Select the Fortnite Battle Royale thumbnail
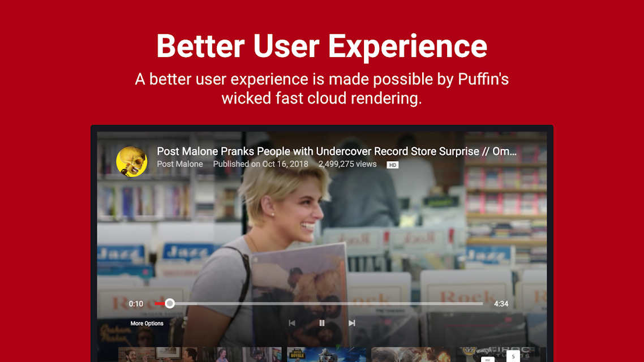Screen dimensions: 644x362 [x=327, y=355]
